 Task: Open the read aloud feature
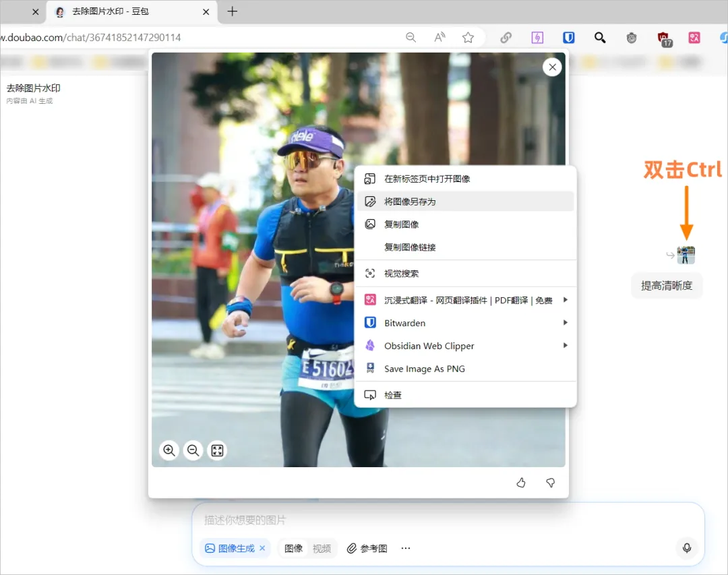[x=439, y=38]
